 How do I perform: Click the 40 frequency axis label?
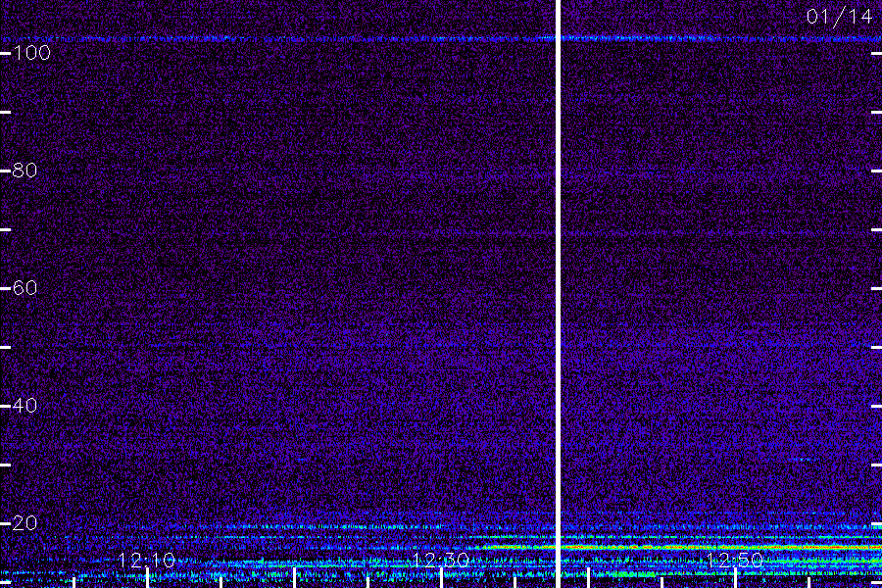tap(25, 406)
